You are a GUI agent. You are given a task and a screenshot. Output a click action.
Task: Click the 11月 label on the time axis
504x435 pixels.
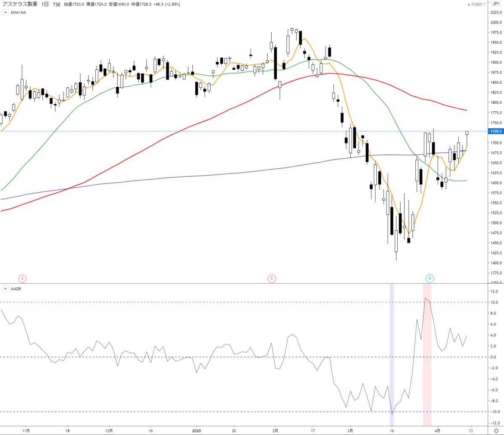(26, 430)
